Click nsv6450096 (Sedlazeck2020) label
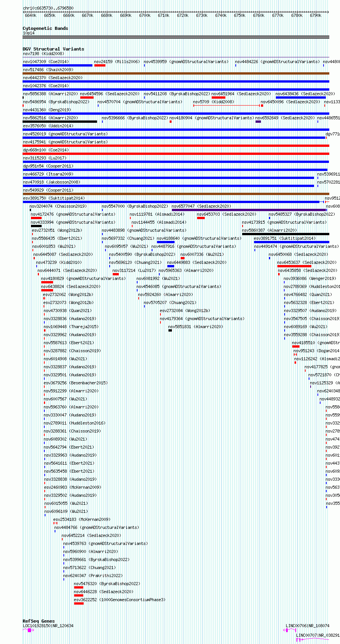340x644 pixels. (290, 102)
